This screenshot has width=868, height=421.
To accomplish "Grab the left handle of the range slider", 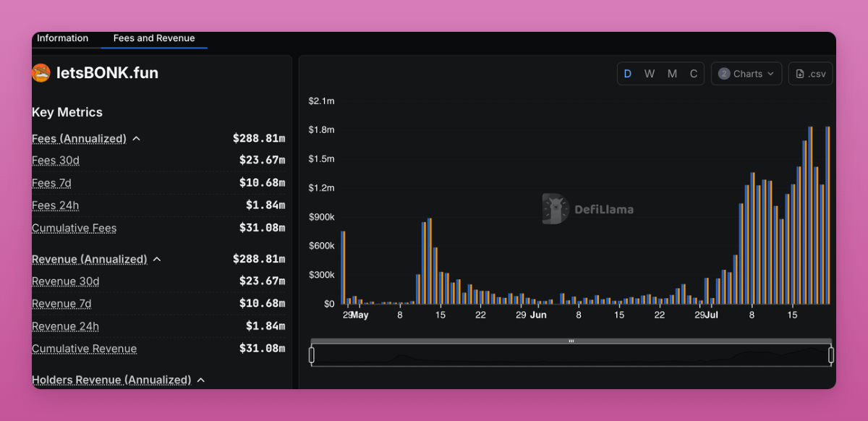I will [x=312, y=355].
